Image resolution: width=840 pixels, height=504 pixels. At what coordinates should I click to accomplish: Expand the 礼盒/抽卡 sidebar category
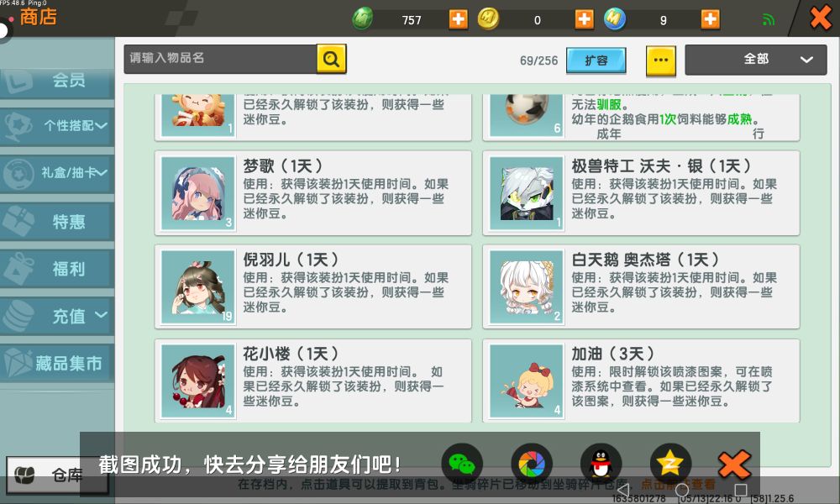[x=57, y=173]
